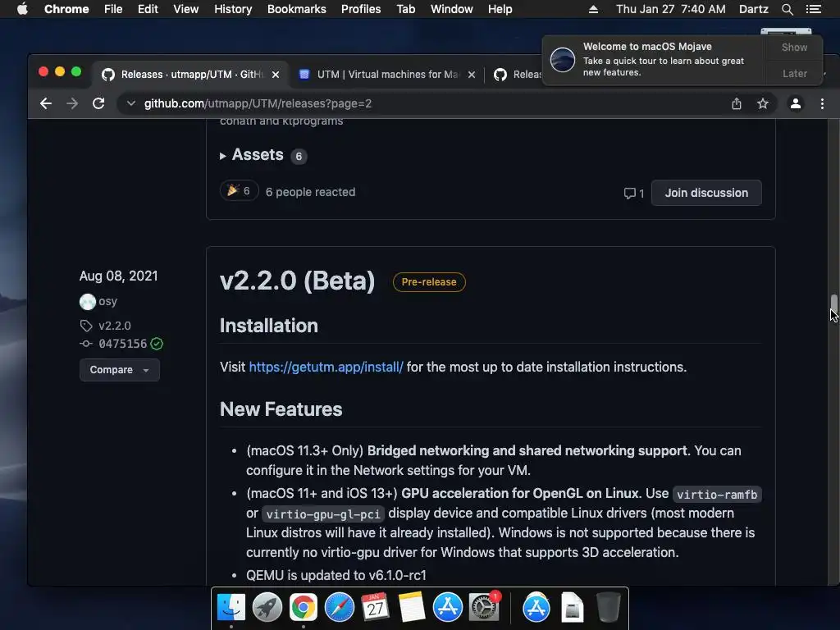Click the page vertical scrollbar thumb
The width and height of the screenshot is (840, 630).
tap(833, 302)
